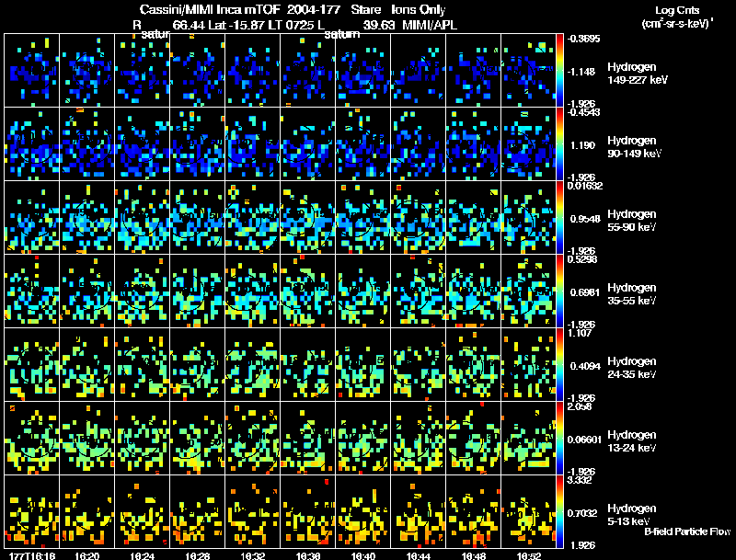Click the 0.9548 color scale value
Screen dimensions: 736x560
584,219
